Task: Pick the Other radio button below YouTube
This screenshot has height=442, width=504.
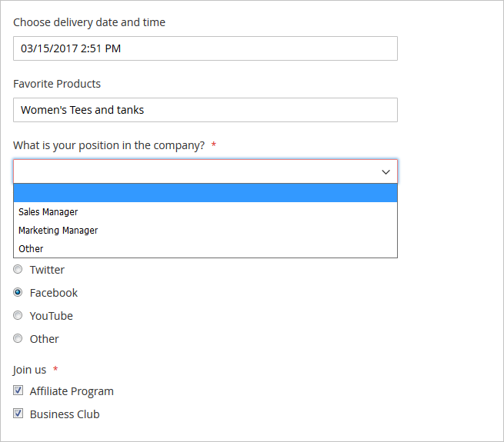Action: (18, 339)
